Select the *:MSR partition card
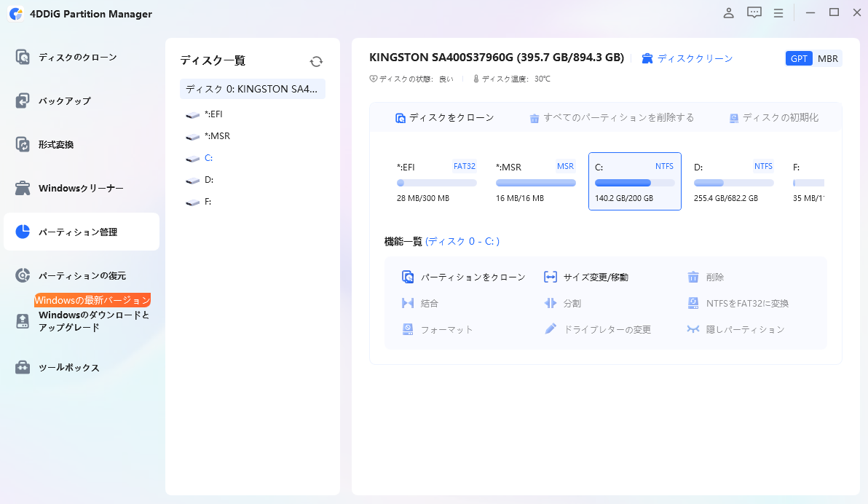 tap(535, 181)
